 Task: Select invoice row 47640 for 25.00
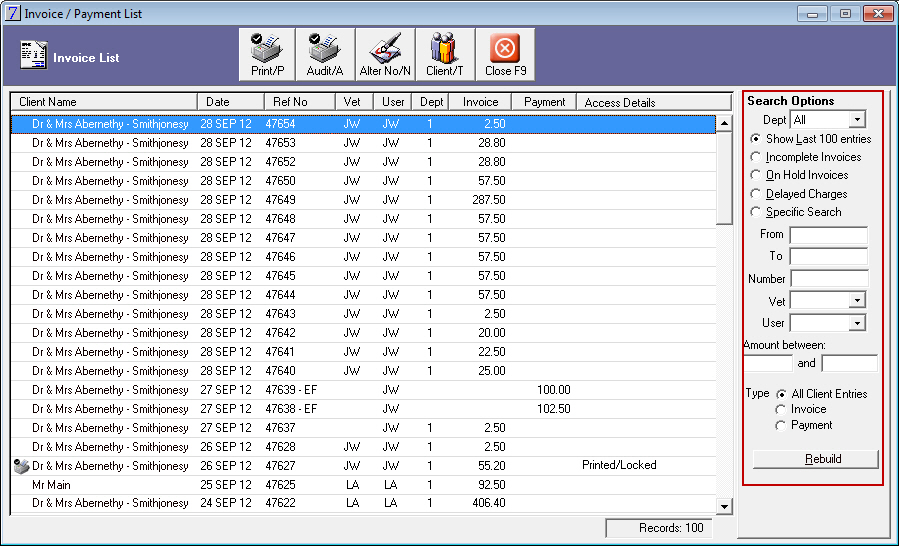coord(363,371)
